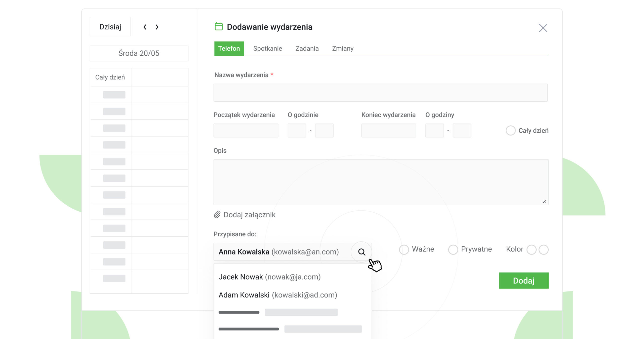The image size is (644, 339).
Task: Go to previous day arrow
Action: (x=145, y=27)
